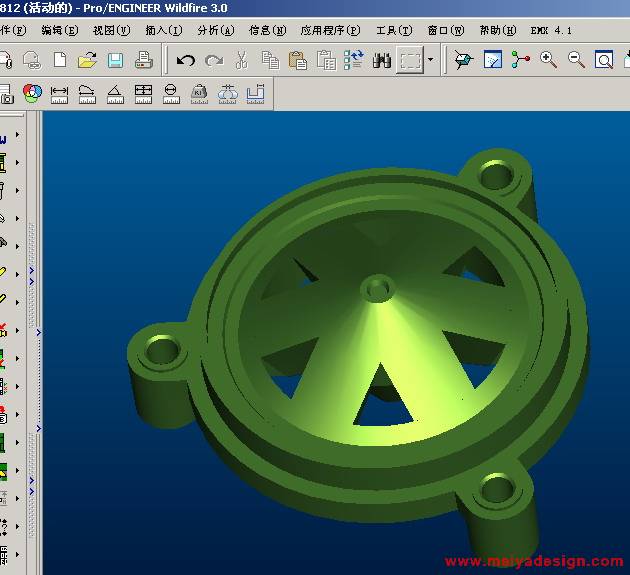Create a new file with the blank page icon

[59, 60]
